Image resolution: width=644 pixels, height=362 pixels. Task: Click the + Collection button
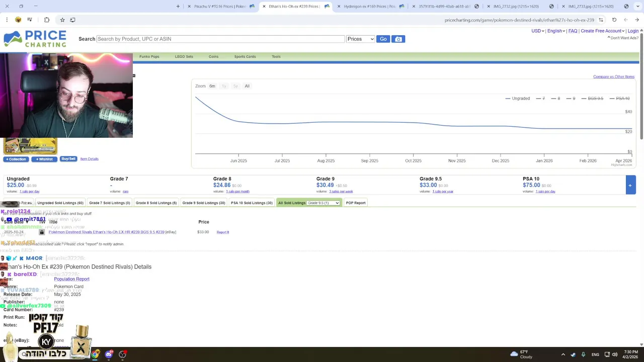coord(16,159)
